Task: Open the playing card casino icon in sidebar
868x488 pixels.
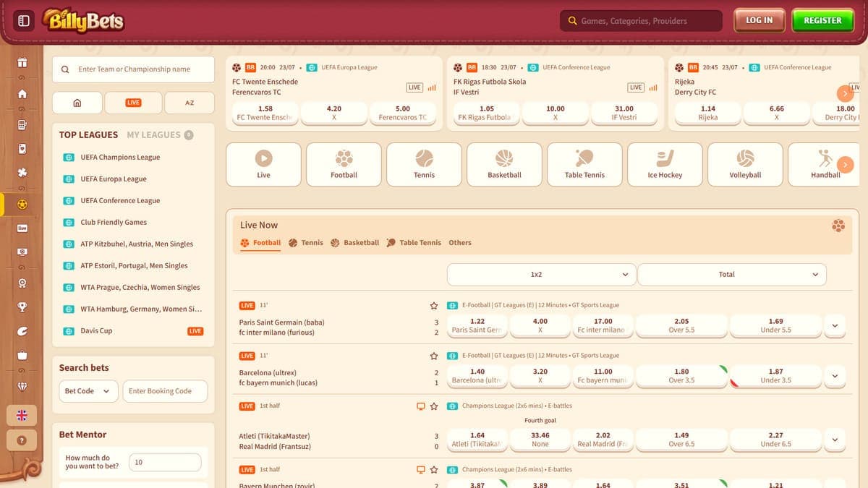Action: point(22,149)
